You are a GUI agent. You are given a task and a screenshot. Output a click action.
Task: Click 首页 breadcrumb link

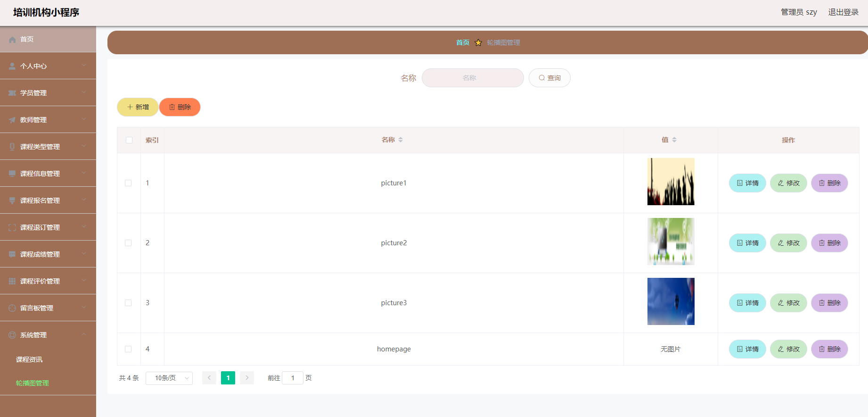(463, 42)
